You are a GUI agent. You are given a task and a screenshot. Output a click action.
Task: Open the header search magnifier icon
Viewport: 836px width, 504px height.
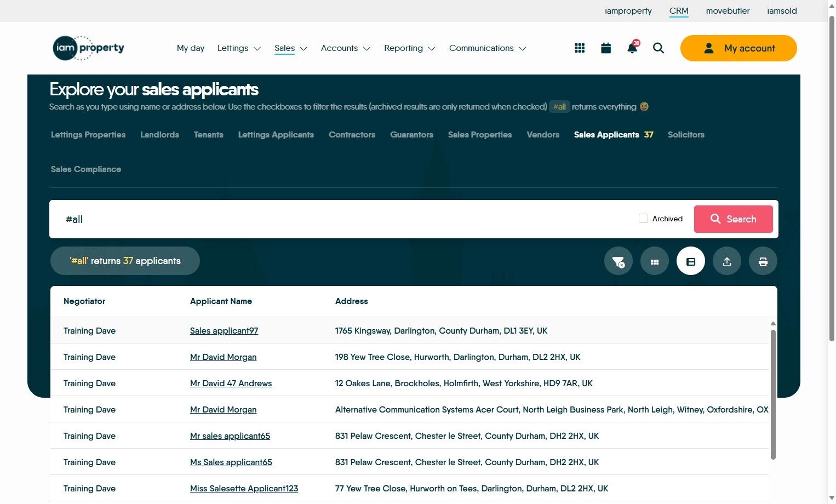pyautogui.click(x=659, y=48)
